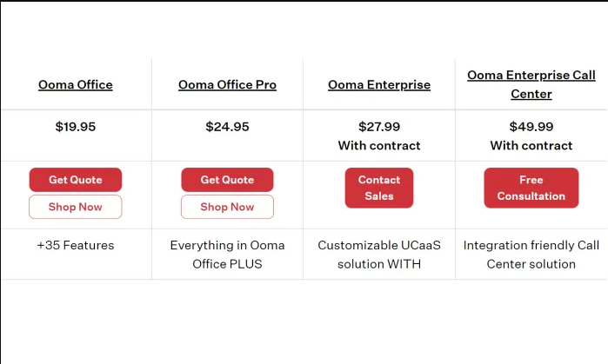
Task: Click "Everything in Ooma Office PLUS" text
Action: (x=227, y=255)
